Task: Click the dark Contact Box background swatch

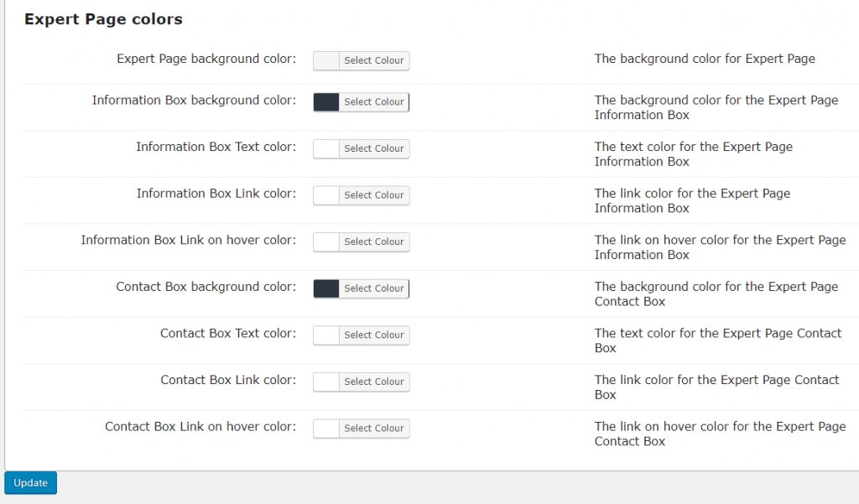Action: pyautogui.click(x=326, y=288)
